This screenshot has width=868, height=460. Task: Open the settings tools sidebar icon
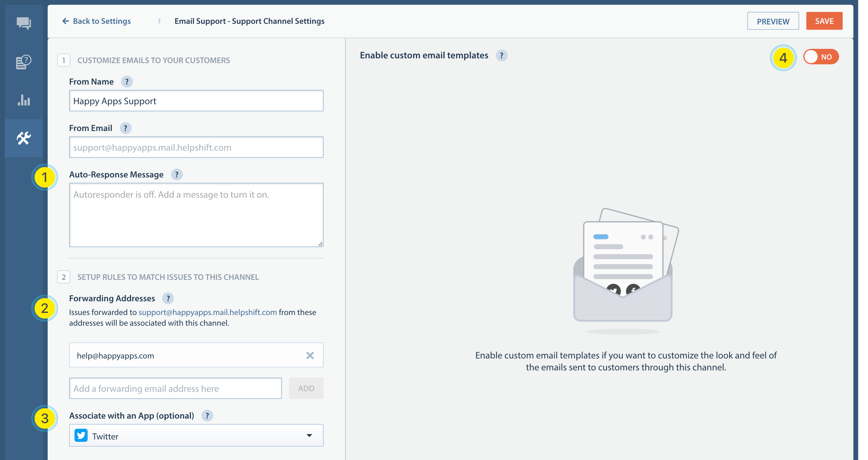pyautogui.click(x=24, y=138)
